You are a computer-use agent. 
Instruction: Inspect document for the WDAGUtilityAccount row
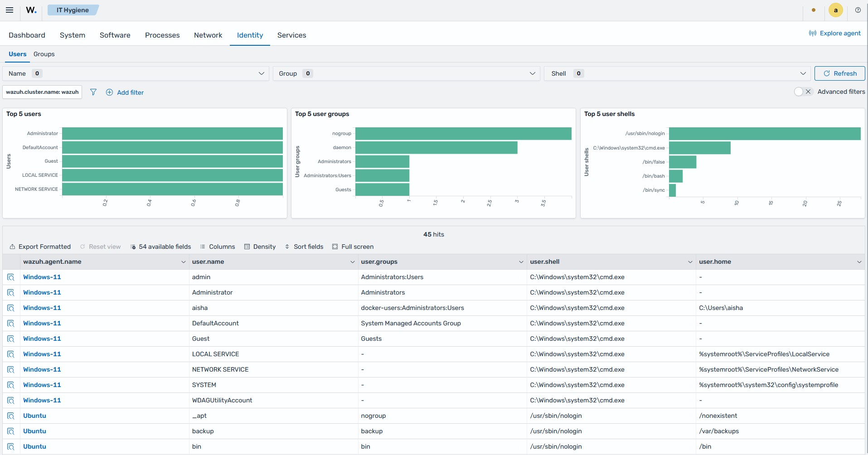pos(11,400)
